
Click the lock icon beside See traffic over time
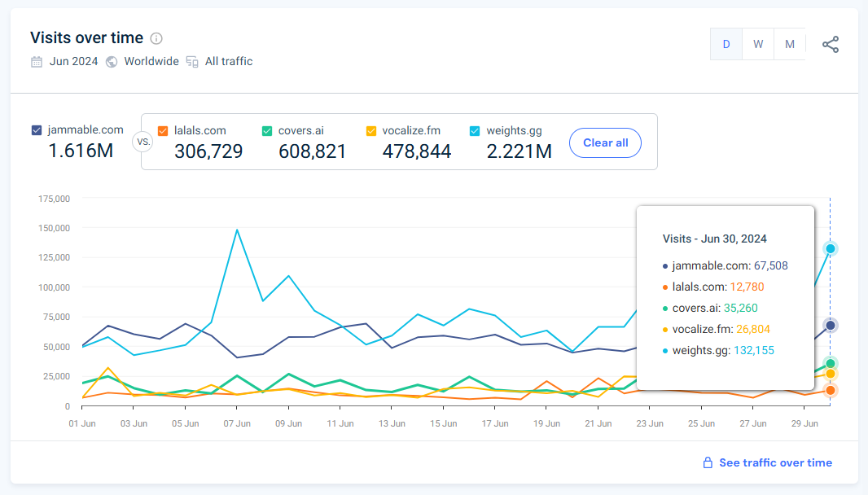pos(708,463)
